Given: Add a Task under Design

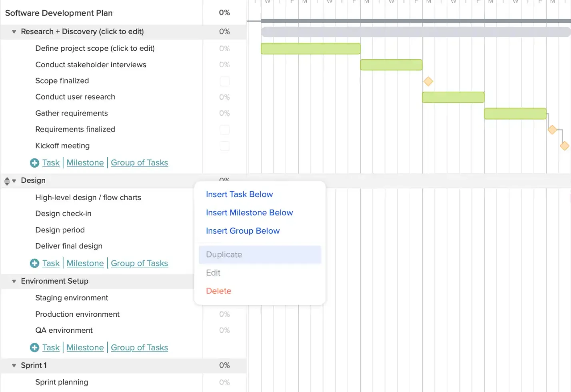Looking at the screenshot, I should [51, 263].
